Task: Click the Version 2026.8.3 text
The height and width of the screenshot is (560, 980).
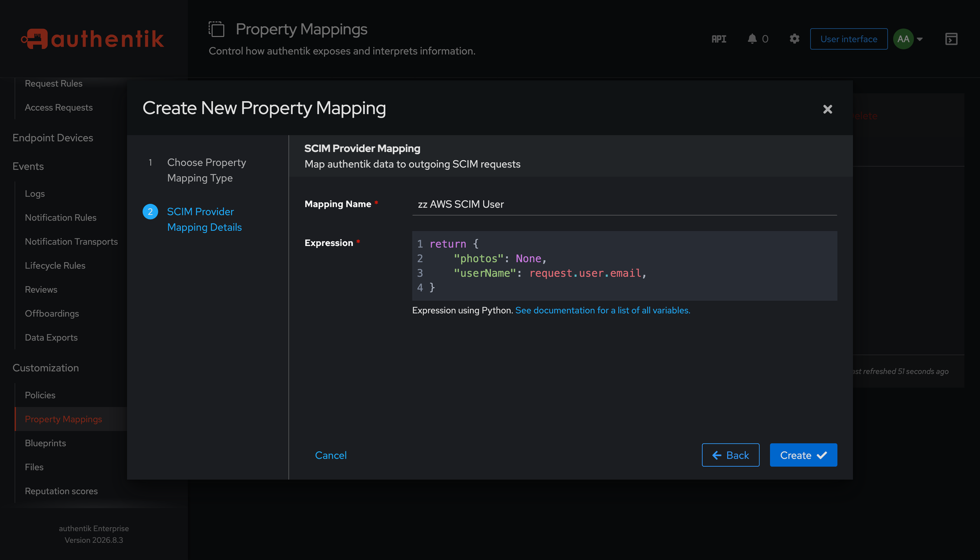Action: (x=94, y=540)
